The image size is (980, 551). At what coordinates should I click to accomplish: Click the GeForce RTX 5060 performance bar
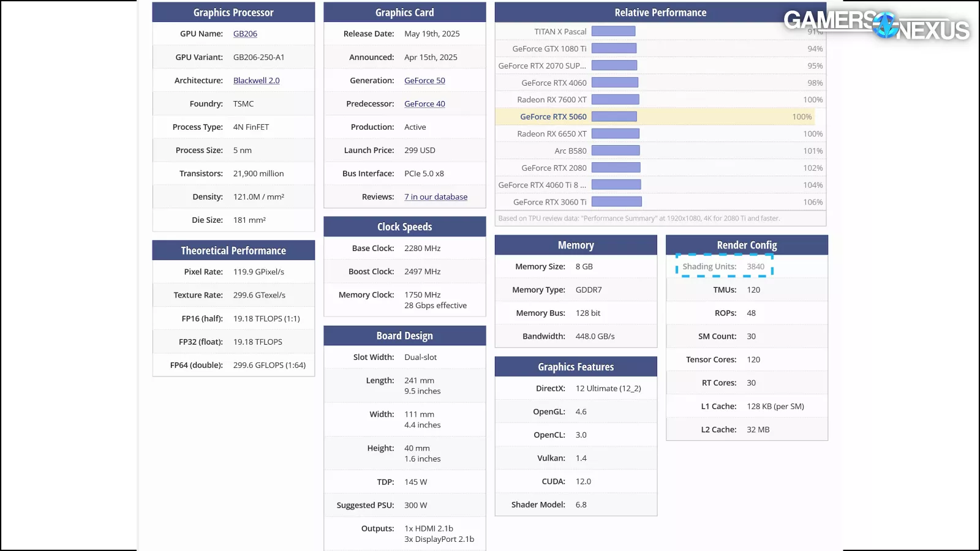pos(614,116)
